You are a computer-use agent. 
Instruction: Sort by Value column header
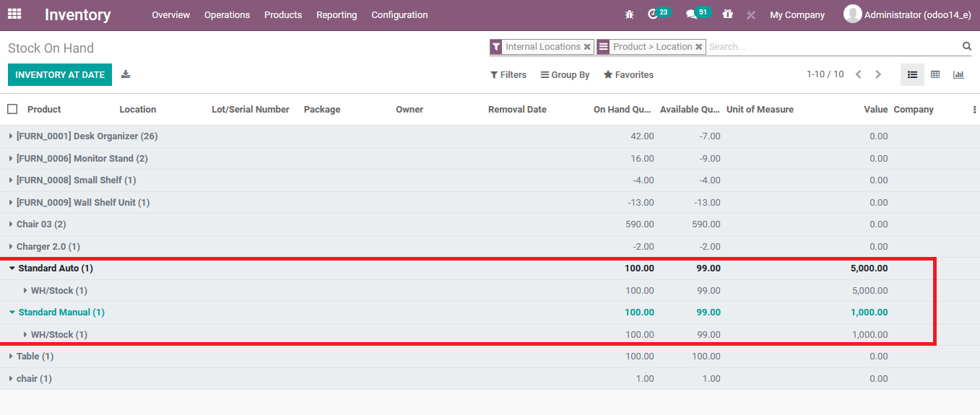[x=875, y=110]
